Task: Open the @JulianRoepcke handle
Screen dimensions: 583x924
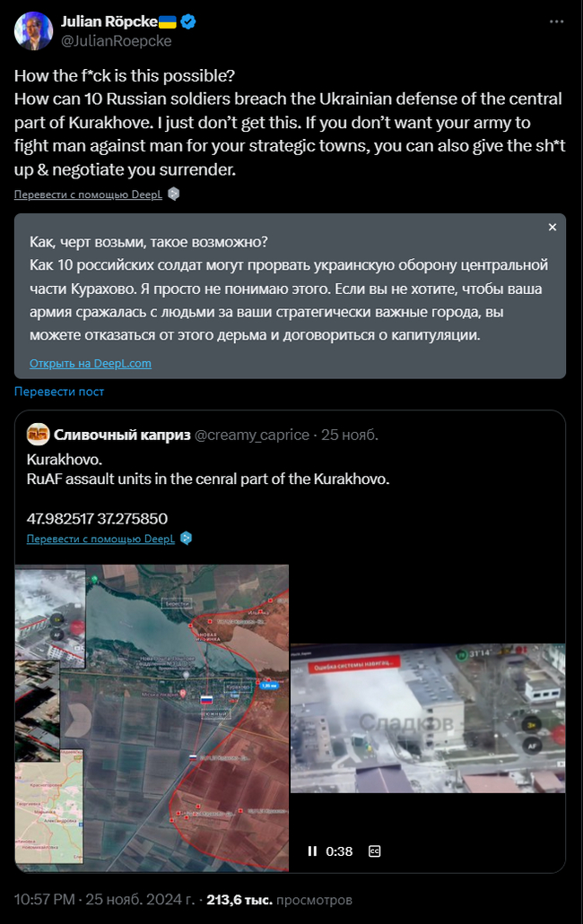Action: [116, 40]
